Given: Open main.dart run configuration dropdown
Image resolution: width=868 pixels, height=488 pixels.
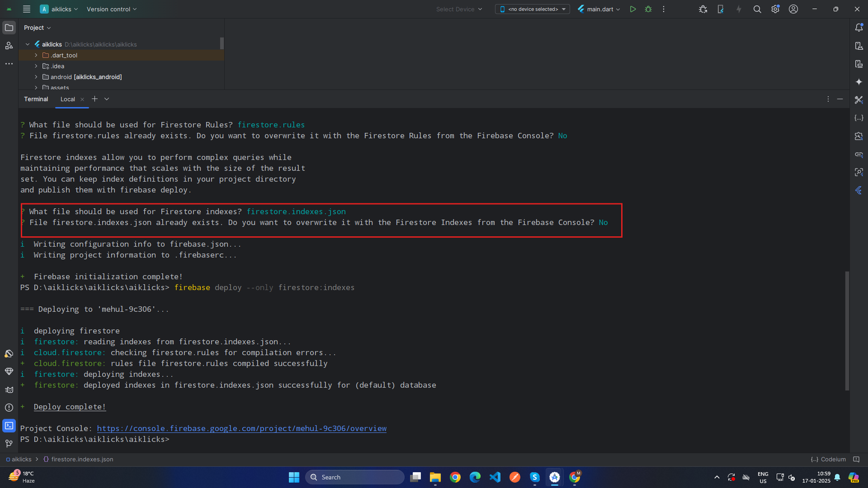Looking at the screenshot, I should [599, 9].
